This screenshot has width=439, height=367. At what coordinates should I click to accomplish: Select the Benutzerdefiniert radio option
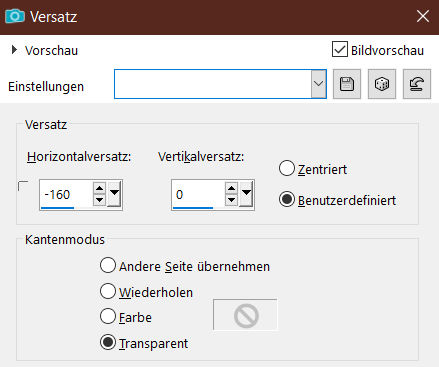click(287, 199)
